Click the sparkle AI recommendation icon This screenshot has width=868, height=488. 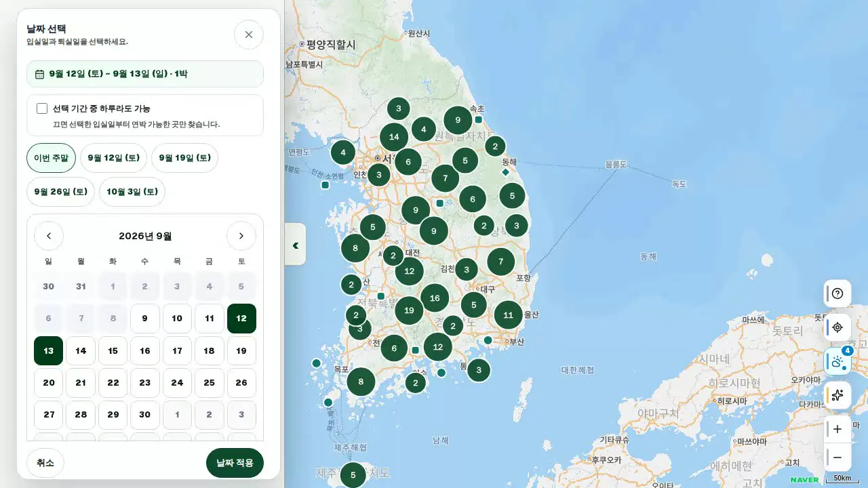point(837,395)
